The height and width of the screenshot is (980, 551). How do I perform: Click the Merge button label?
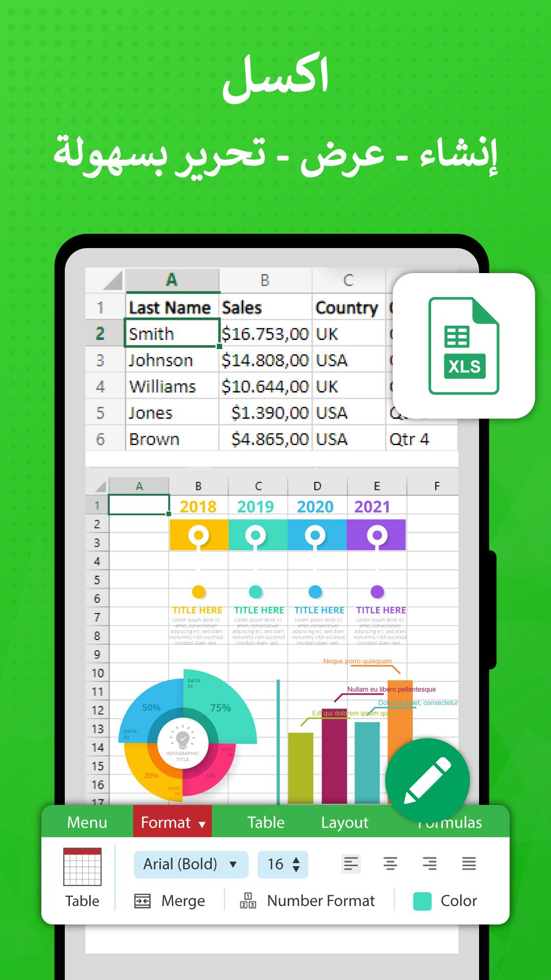coord(183,901)
